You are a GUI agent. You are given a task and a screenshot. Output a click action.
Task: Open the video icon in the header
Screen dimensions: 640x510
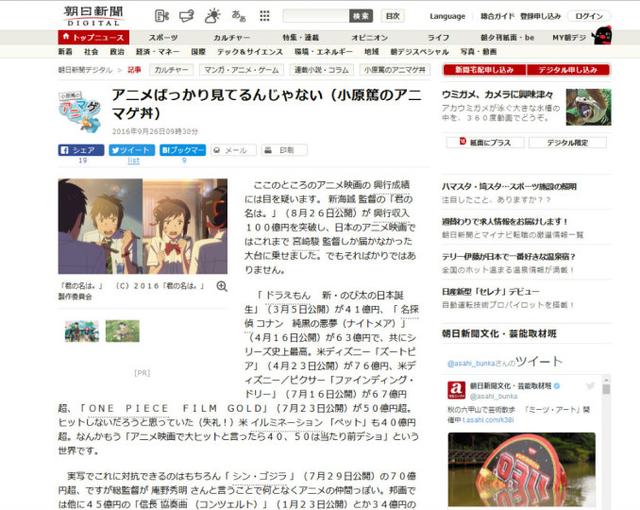tap(162, 16)
